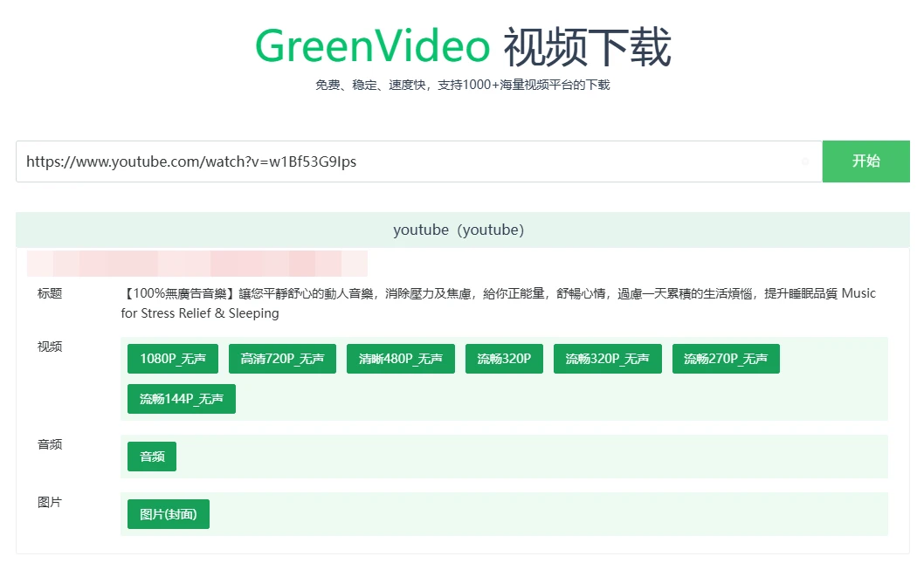
Task: Download 流畅320P video with sound
Action: (x=504, y=359)
